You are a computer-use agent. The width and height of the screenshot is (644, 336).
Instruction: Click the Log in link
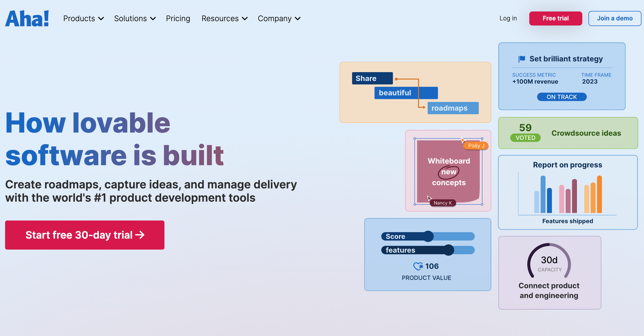[x=508, y=18]
